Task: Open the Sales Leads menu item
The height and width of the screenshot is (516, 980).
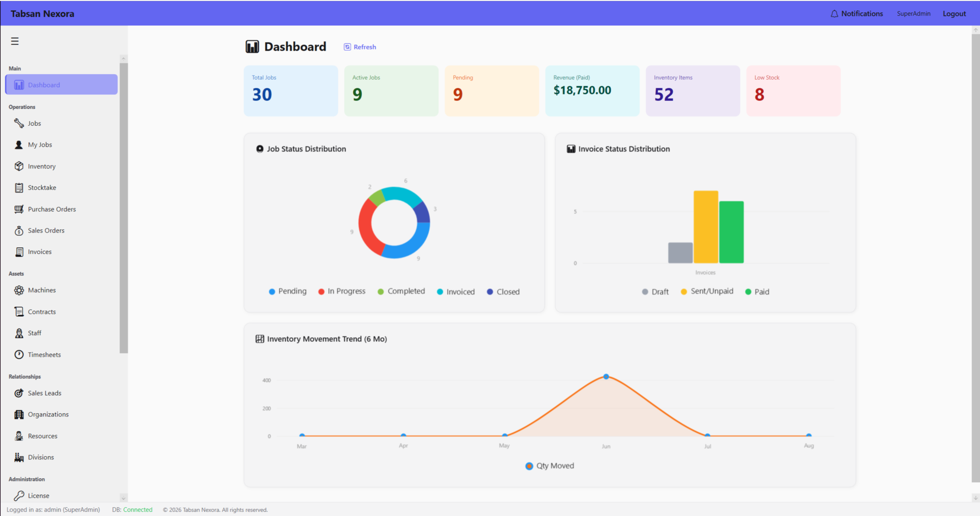Action: [x=61, y=393]
